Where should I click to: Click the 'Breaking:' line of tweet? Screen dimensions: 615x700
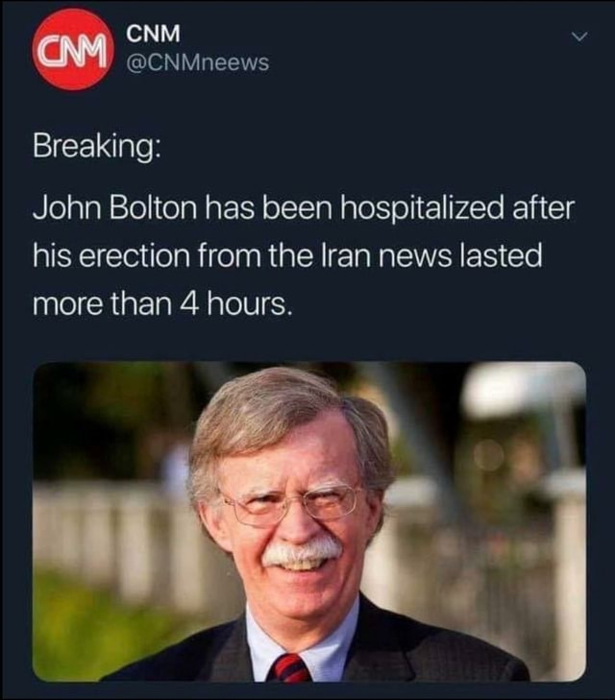(x=95, y=146)
